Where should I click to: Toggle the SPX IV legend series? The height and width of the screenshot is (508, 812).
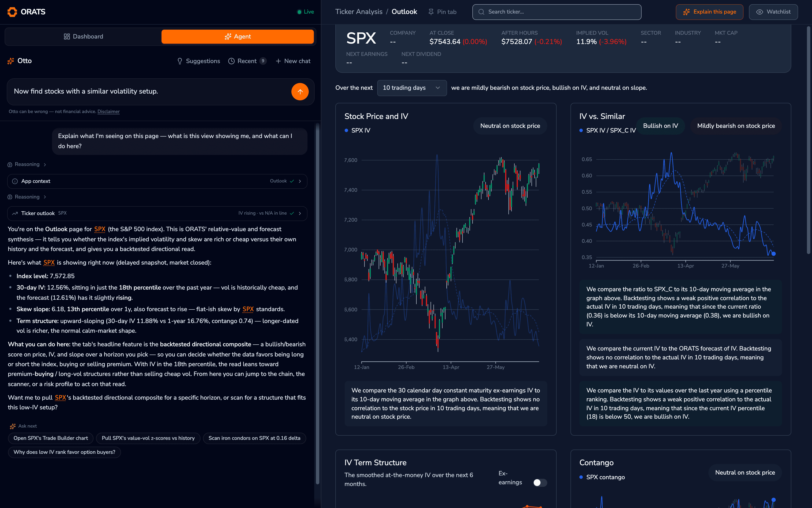point(358,130)
